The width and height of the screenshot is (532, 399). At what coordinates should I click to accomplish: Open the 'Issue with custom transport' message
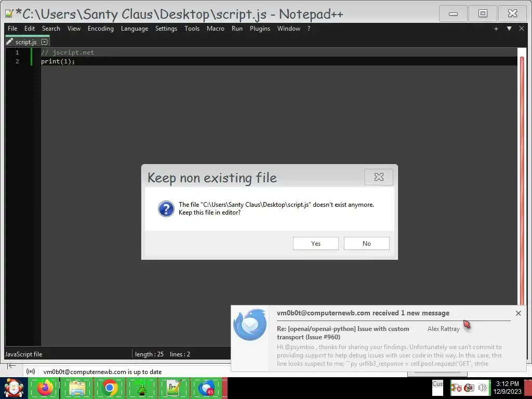[x=343, y=333]
